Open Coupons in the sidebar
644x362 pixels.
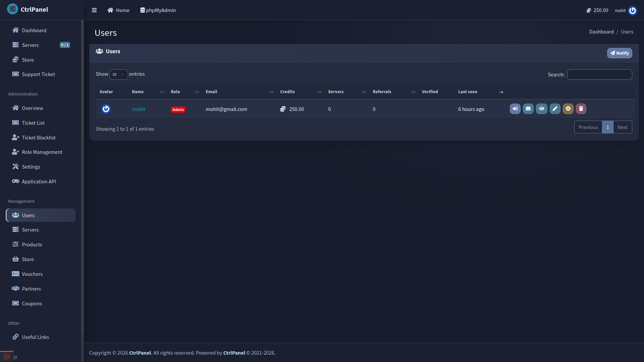[x=41, y=303]
